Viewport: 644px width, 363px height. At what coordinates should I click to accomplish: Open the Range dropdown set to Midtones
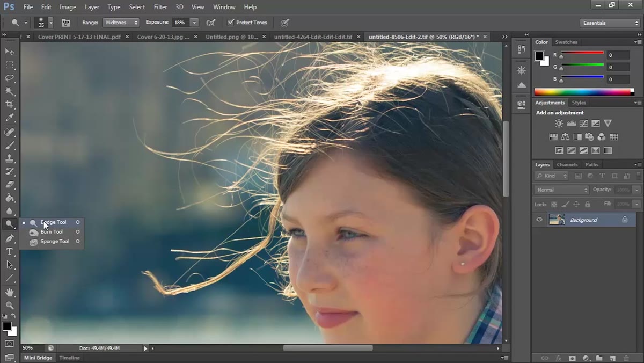(121, 23)
